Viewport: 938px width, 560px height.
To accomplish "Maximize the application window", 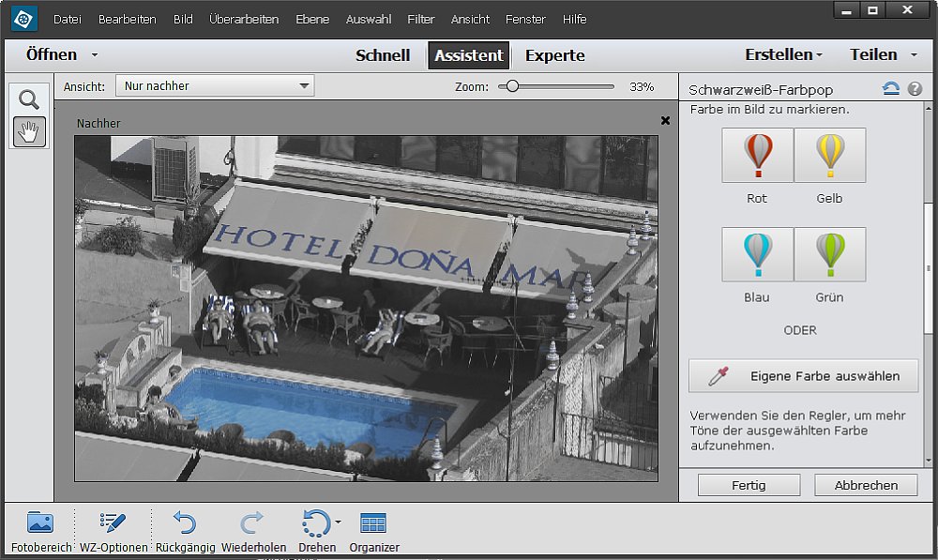I will click(872, 10).
